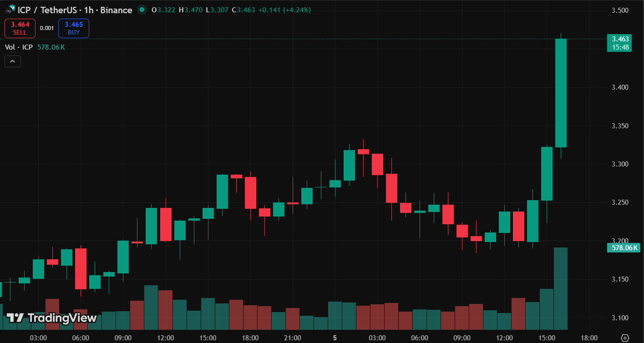Screen dimensions: 644x343
Task: Click the 3.350 price axis label
Action: (620, 126)
